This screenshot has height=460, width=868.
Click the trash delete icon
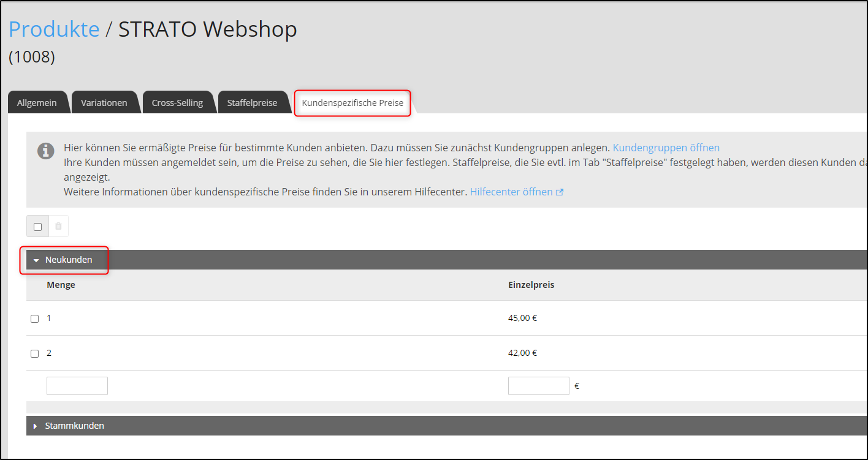click(x=58, y=225)
